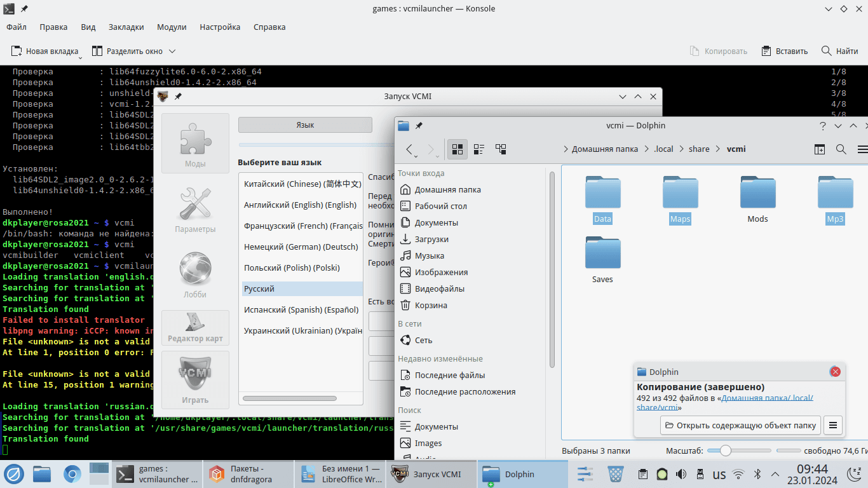868x488 pixels.
Task: Select Английский (English) language
Action: [x=302, y=205]
